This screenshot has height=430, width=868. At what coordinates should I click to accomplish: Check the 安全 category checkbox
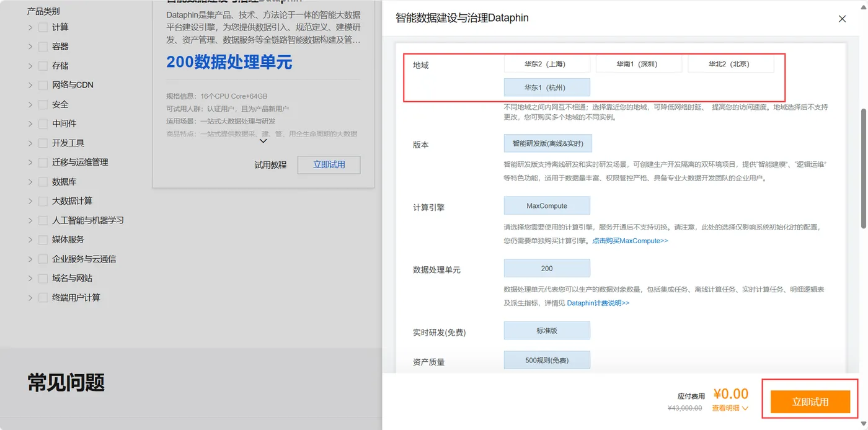coord(43,104)
